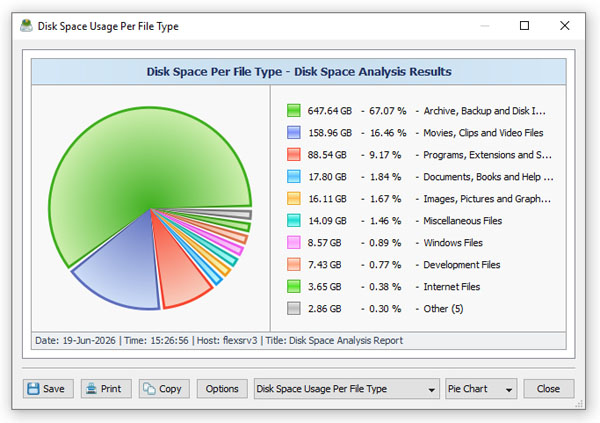
Task: Click the 8.57 GB size value
Action: tap(324, 243)
